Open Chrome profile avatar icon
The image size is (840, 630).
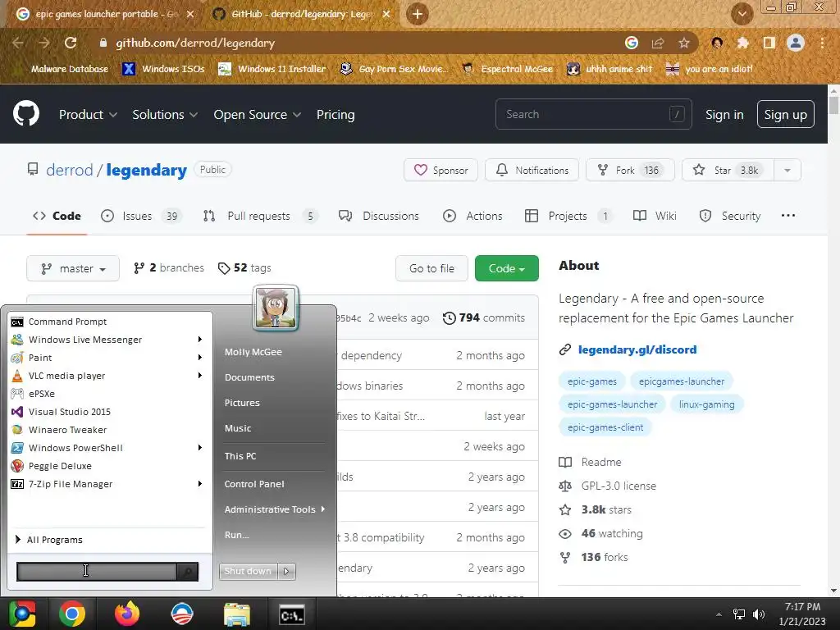[796, 43]
